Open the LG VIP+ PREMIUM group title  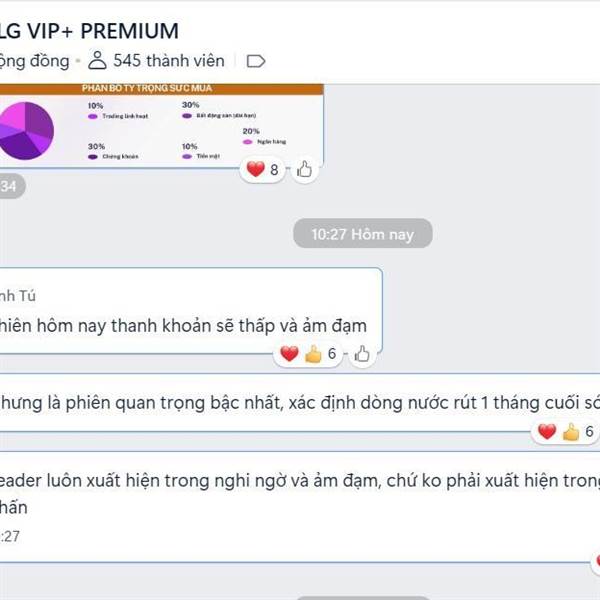tap(89, 31)
